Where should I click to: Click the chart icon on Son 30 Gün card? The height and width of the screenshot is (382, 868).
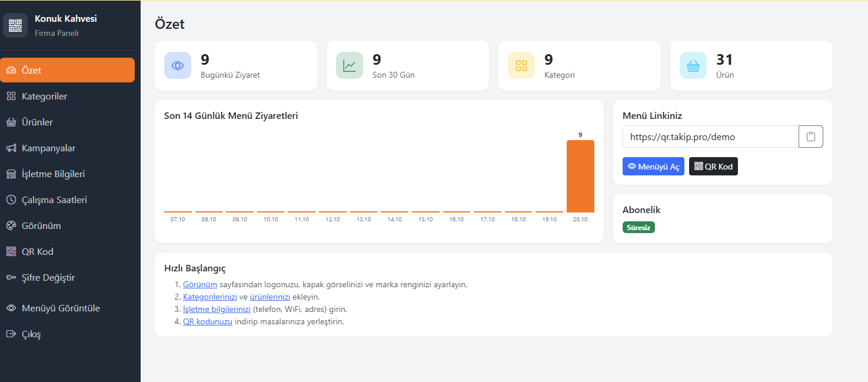click(x=350, y=65)
